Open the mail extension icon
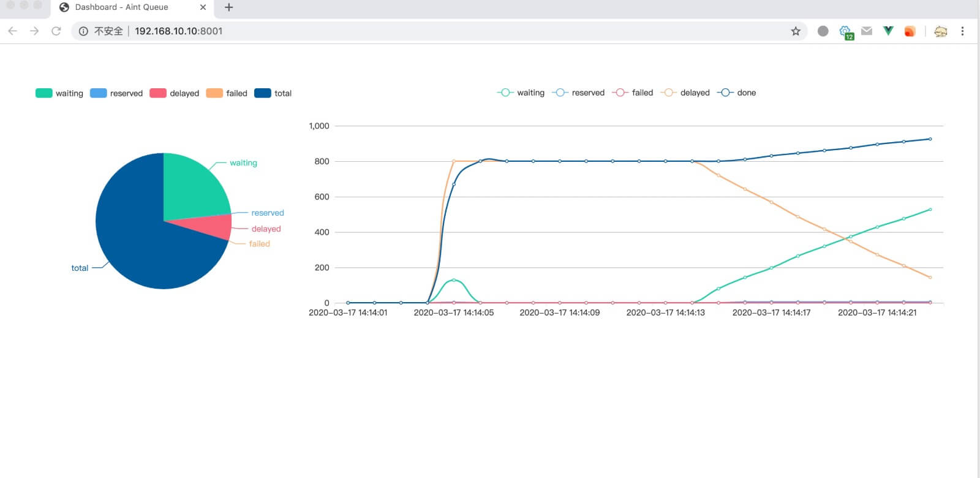Image resolution: width=980 pixels, height=478 pixels. tap(867, 31)
